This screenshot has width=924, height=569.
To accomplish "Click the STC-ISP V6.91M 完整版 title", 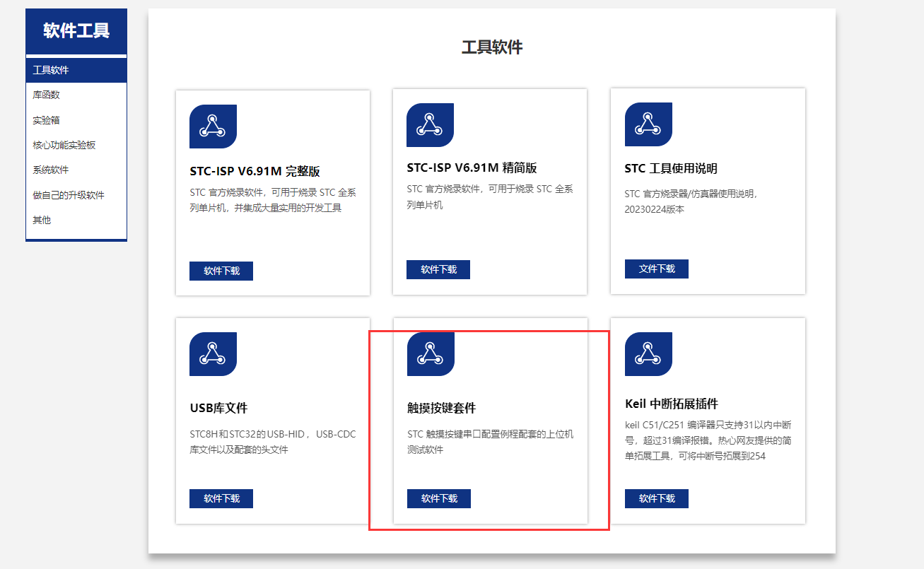I will point(255,171).
